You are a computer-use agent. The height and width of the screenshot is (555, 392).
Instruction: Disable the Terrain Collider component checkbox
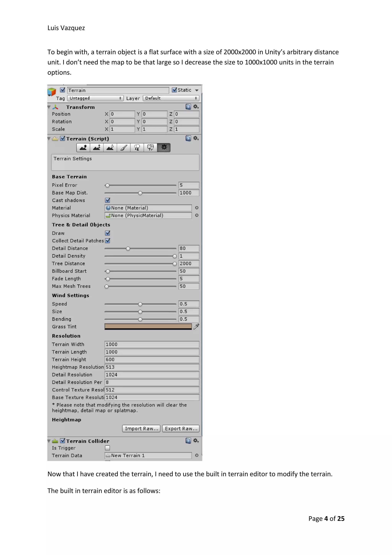[x=63, y=441]
